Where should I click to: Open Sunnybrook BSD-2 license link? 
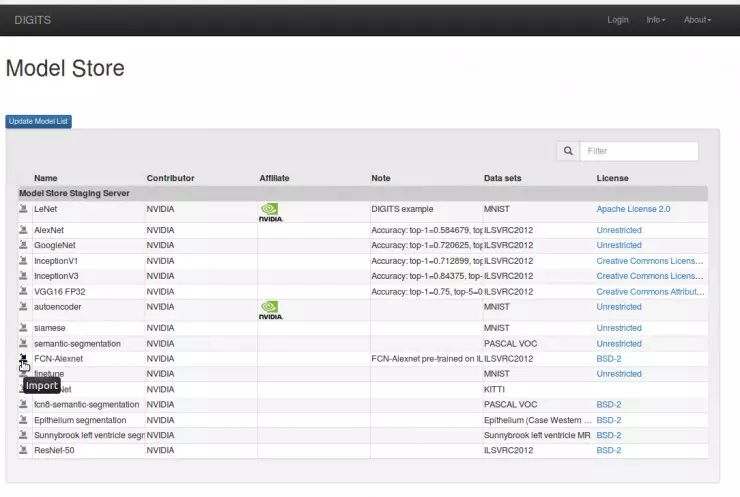(609, 435)
